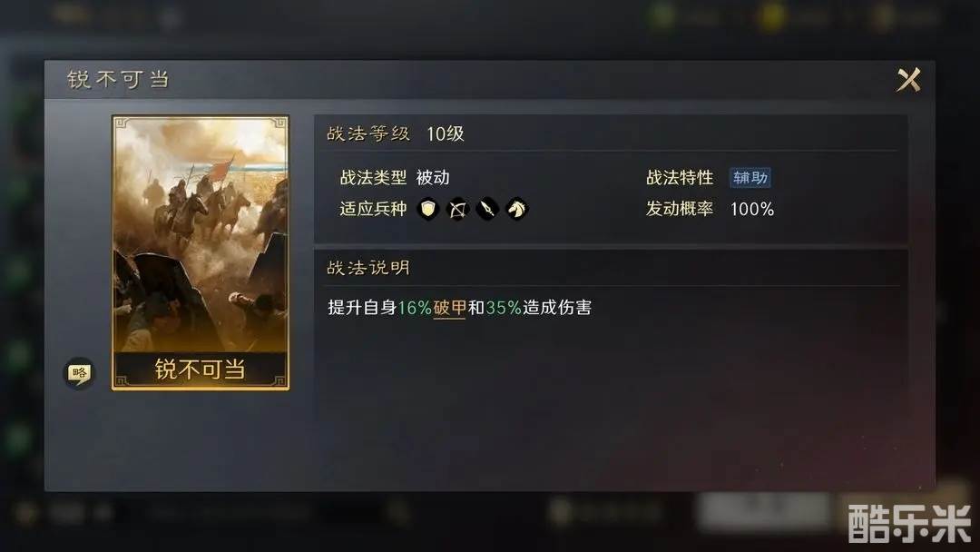This screenshot has height=552, width=980.
Task: Tap the 100% trigger probability value
Action: point(752,209)
